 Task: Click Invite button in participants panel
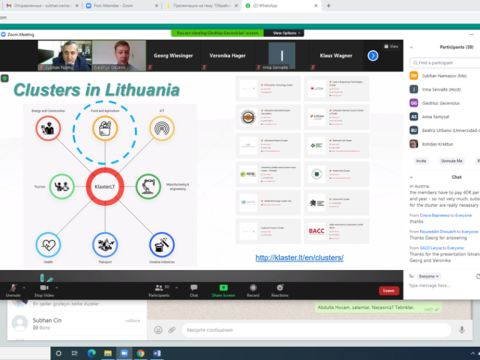tap(421, 161)
